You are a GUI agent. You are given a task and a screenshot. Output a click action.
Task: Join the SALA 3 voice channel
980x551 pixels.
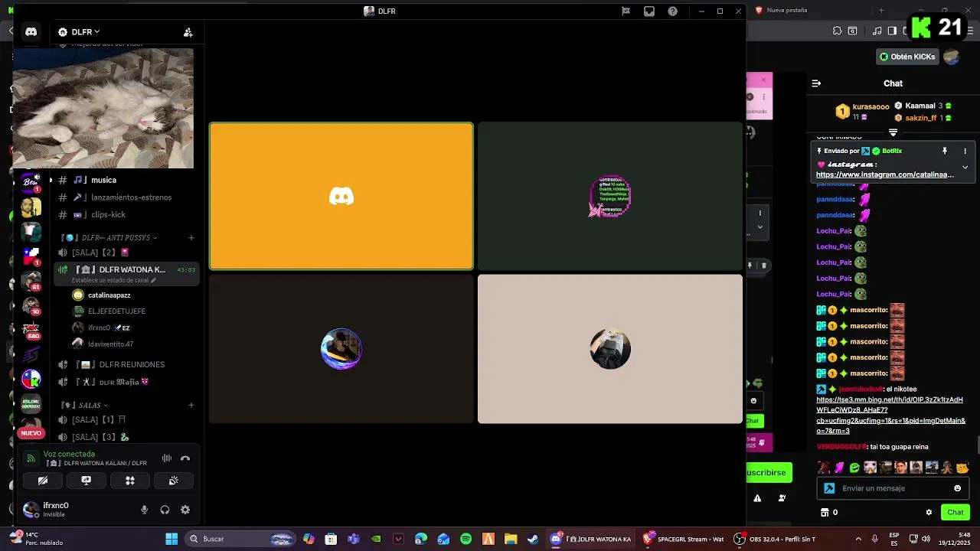[126, 437]
